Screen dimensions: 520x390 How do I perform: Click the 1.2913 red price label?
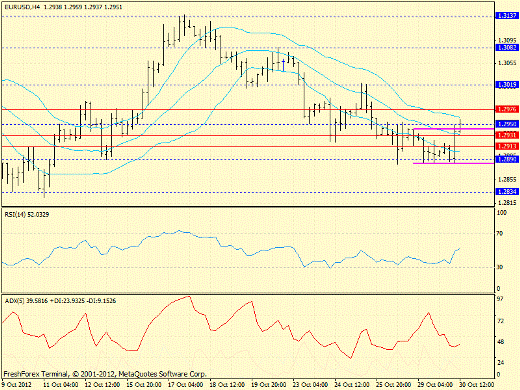tap(507, 146)
